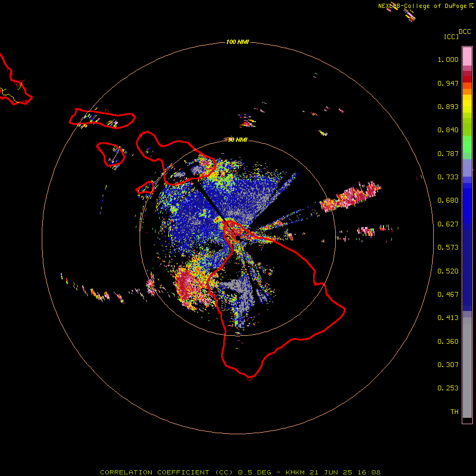The image size is (476, 476).
Task: Click the CORRELATION COEFFICIENT caption text
Action: tap(154, 472)
